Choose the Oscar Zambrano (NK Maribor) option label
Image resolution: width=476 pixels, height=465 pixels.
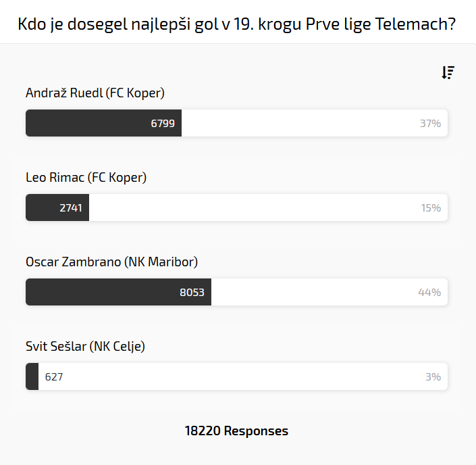[x=111, y=262]
